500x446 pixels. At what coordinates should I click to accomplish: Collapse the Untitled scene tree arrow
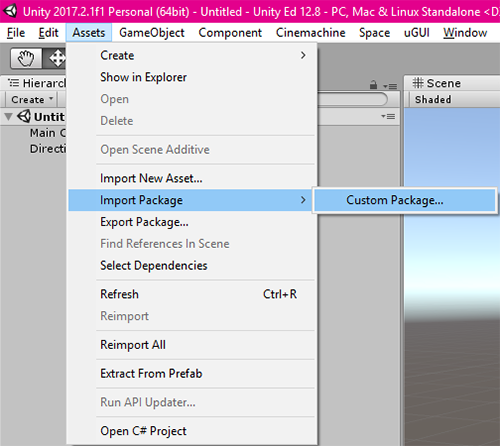(x=8, y=117)
